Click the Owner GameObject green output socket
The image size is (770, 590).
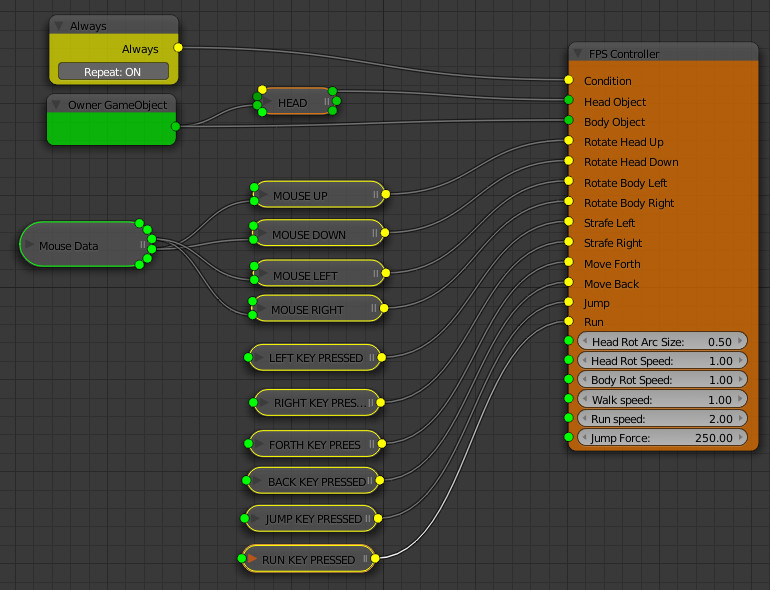[x=176, y=126]
